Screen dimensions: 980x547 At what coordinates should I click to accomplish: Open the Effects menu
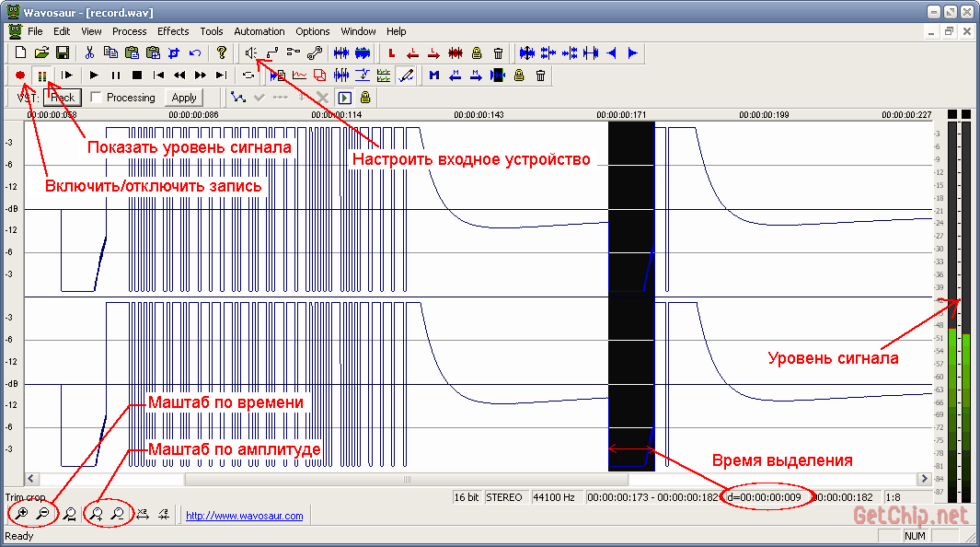[x=173, y=31]
